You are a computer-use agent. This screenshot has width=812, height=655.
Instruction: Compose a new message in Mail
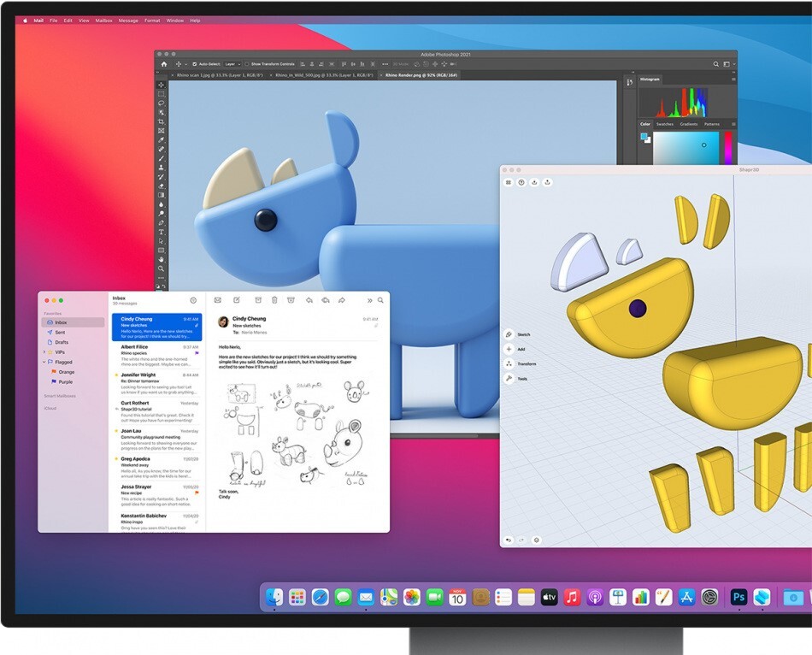[x=237, y=300]
